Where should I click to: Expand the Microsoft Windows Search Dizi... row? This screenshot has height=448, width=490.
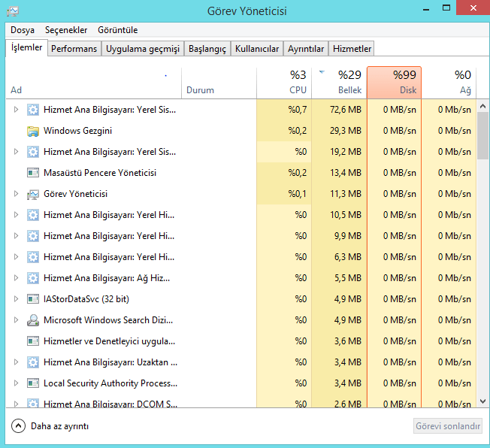click(16, 320)
